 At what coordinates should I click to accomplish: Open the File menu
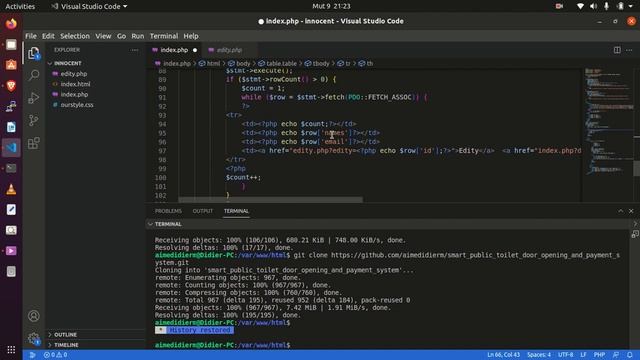click(31, 36)
